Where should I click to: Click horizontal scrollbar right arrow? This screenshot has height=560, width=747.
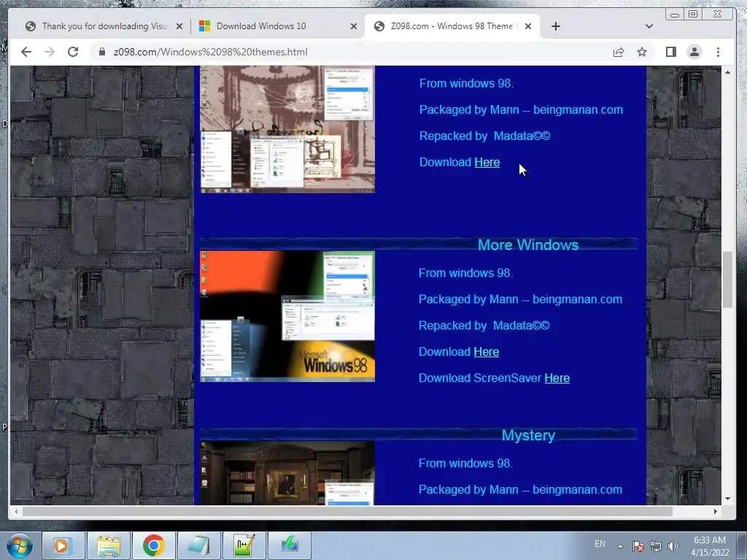tap(715, 511)
